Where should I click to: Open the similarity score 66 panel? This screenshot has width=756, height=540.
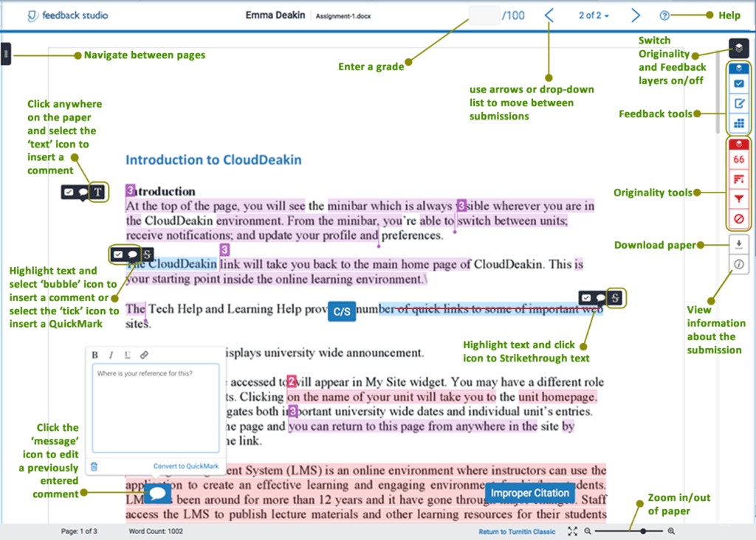(738, 159)
